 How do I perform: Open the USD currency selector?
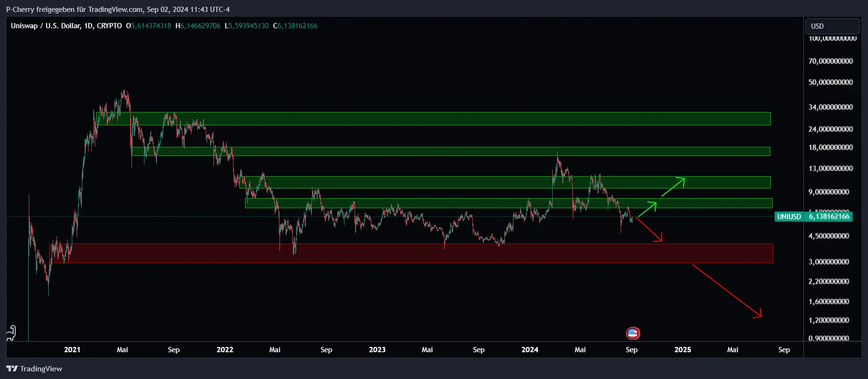833,26
